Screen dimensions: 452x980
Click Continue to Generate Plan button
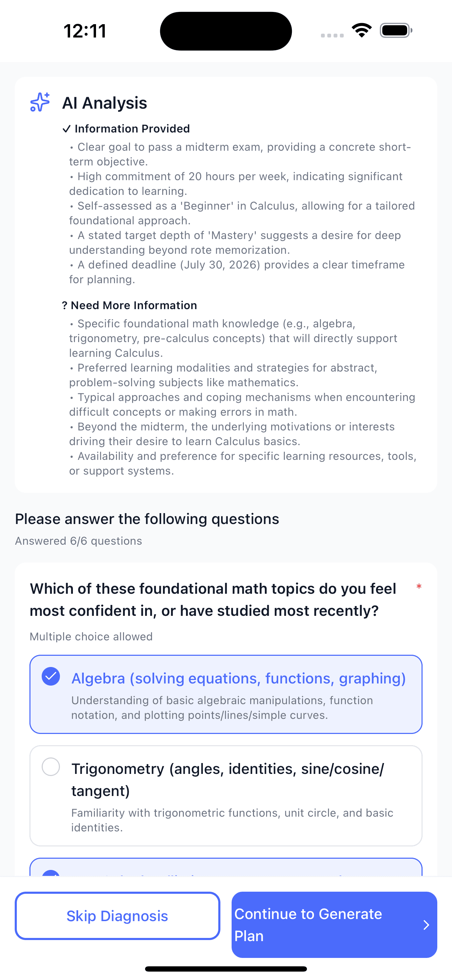click(x=334, y=925)
